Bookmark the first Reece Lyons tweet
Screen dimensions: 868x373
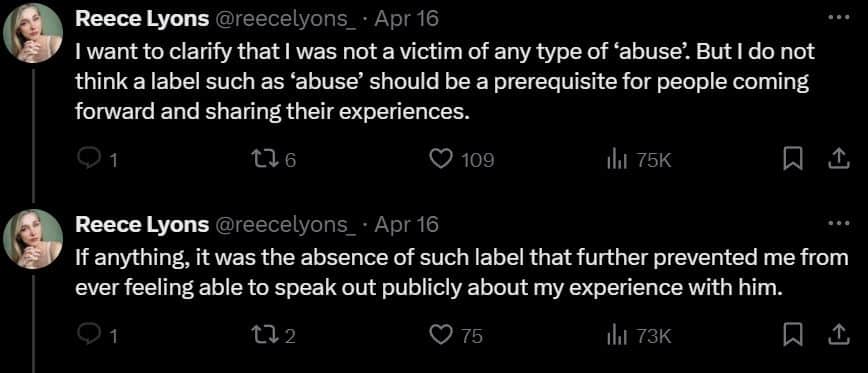793,160
